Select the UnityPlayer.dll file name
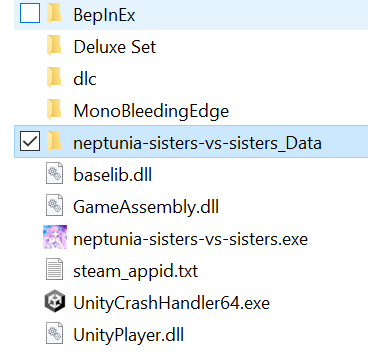Image resolution: width=368 pixels, height=361 pixels. tap(129, 335)
